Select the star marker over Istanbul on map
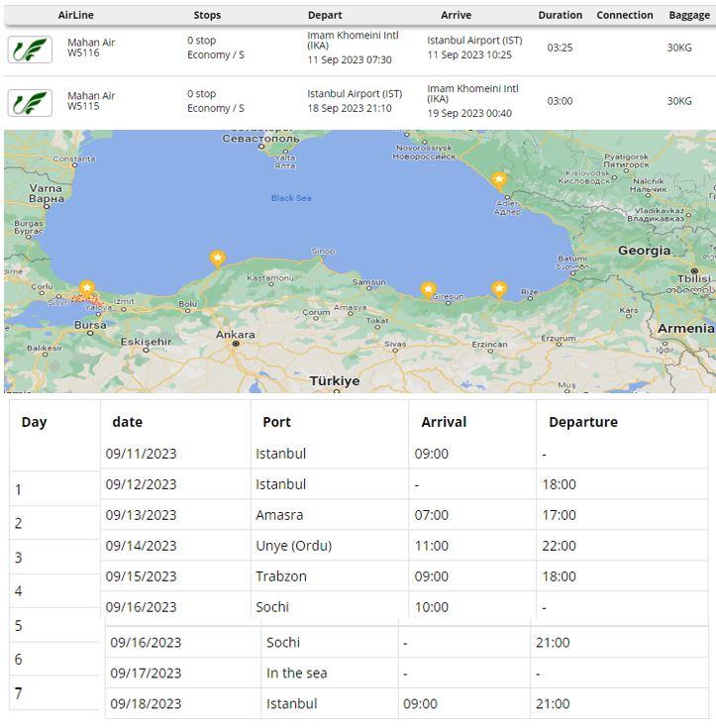 coord(87,288)
